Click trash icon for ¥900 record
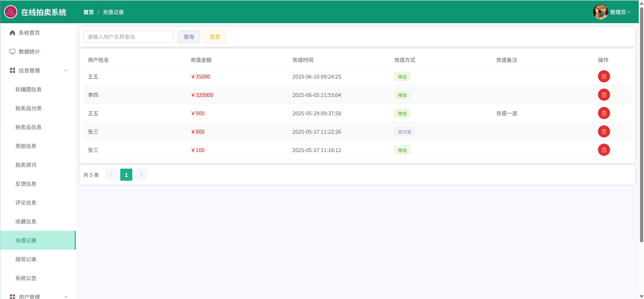Screen dimensions: 644x299 604,113
